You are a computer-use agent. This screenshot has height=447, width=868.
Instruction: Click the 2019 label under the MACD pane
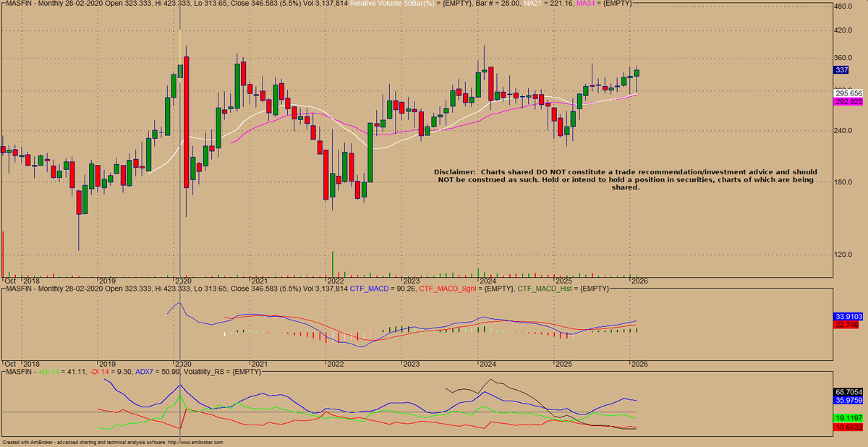pyautogui.click(x=107, y=364)
